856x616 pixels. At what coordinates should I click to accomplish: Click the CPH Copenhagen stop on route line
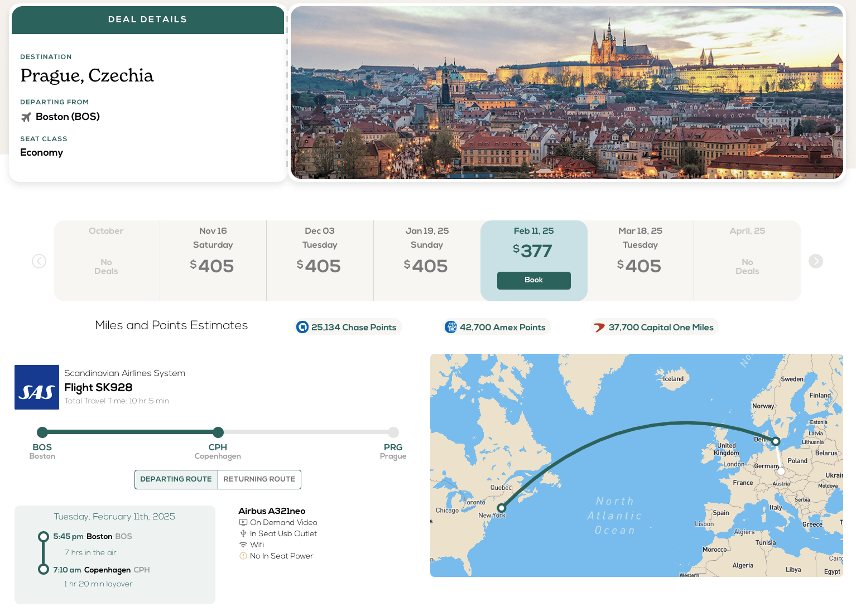pyautogui.click(x=218, y=432)
